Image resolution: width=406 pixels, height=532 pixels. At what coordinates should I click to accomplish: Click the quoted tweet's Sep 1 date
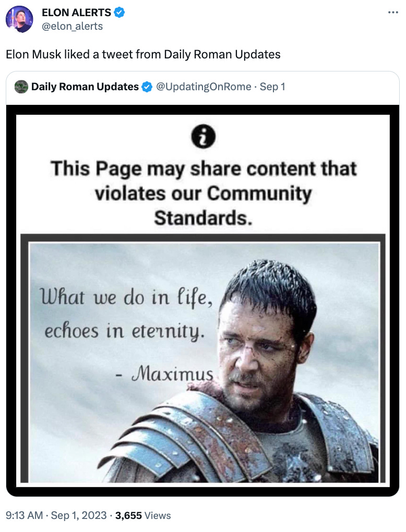[x=272, y=87]
